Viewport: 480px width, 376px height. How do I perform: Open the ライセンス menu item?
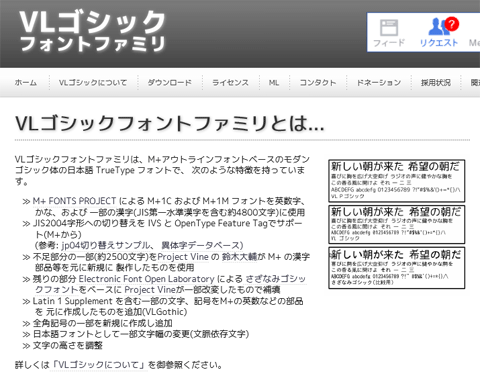pyautogui.click(x=231, y=82)
